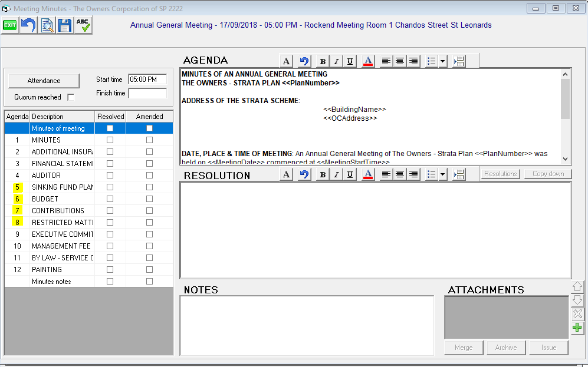Insert page break in Resolution toolbar

[x=459, y=174]
